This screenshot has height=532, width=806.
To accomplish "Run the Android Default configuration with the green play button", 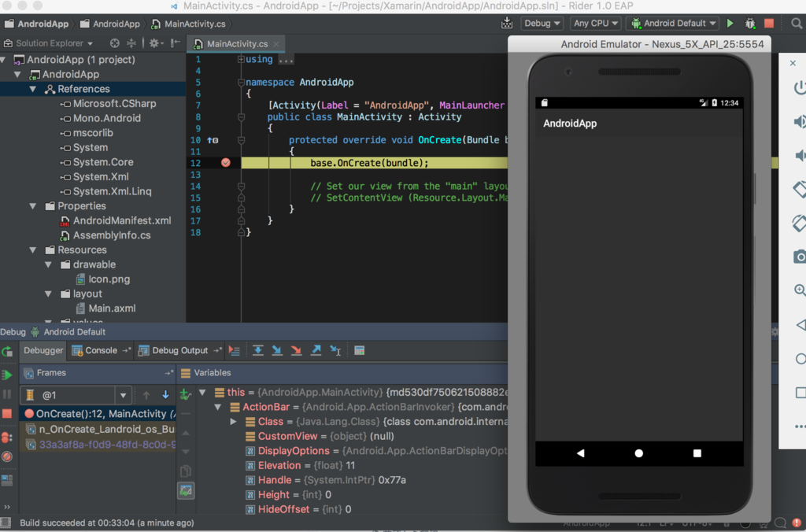I will 730,23.
